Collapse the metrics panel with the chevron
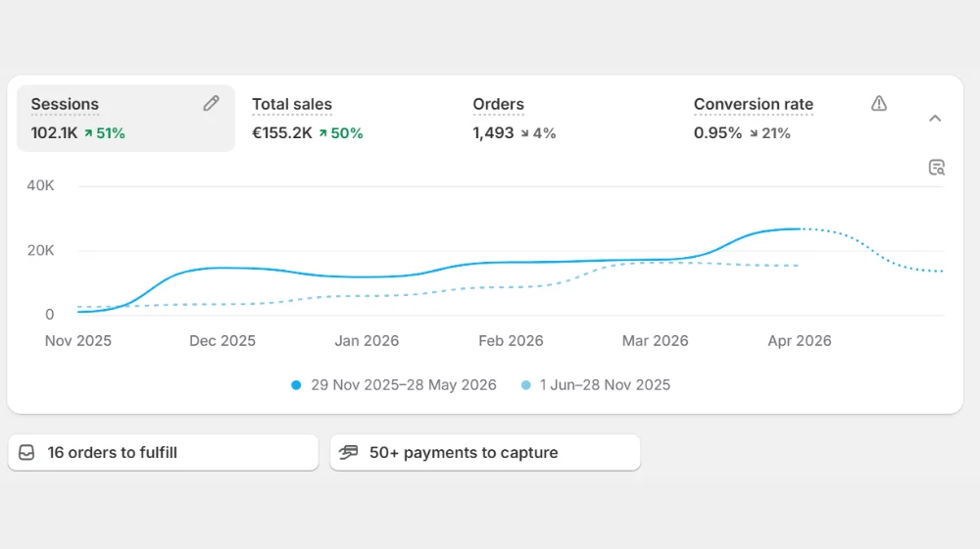 point(935,119)
